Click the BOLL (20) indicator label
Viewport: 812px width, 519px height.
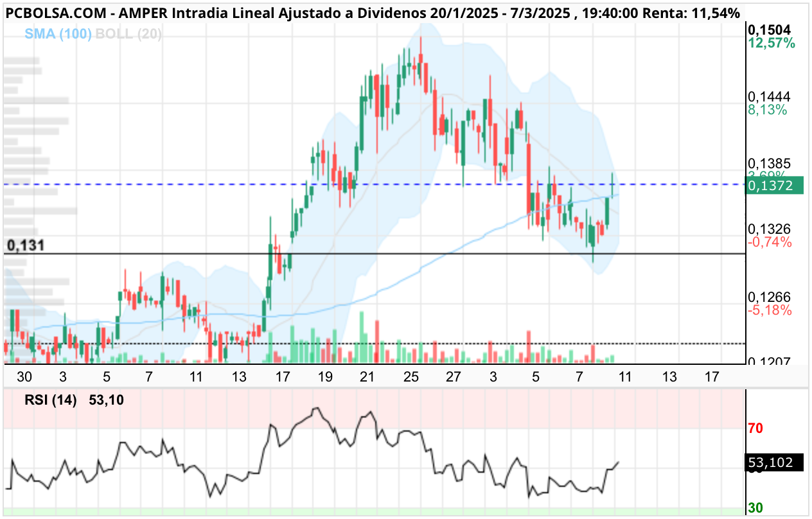[x=128, y=33]
